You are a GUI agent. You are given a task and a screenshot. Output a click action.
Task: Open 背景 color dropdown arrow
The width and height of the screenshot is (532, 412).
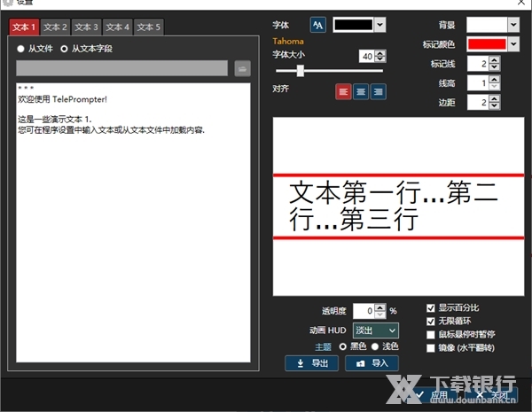click(x=513, y=25)
